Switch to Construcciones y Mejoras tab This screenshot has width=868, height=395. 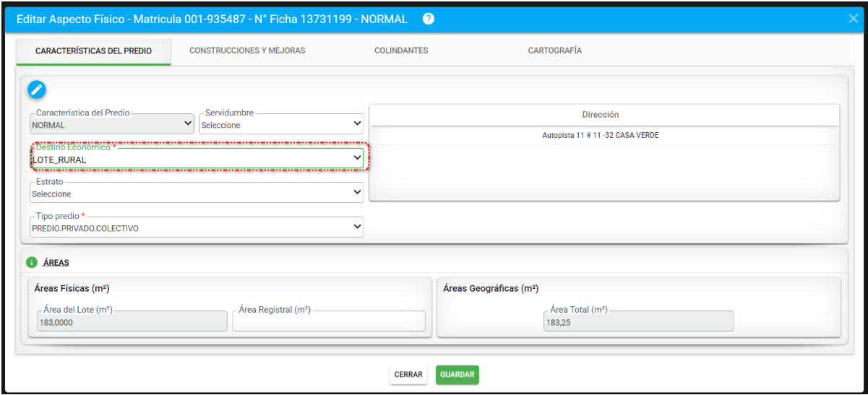pos(247,51)
